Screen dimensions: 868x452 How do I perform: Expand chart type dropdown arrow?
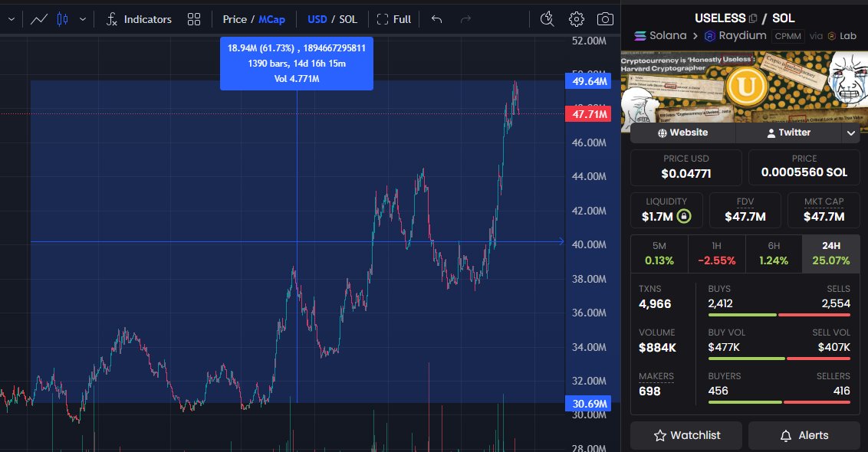click(83, 19)
